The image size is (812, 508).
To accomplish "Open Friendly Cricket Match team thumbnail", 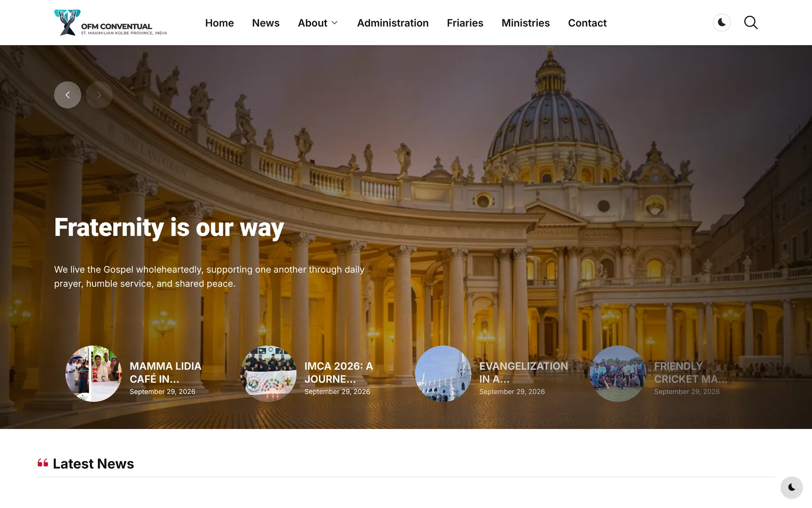I will click(x=618, y=373).
